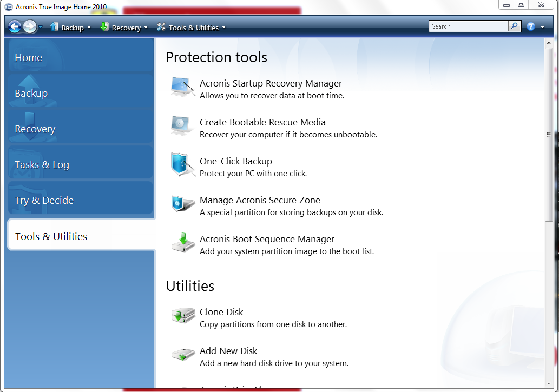Viewport: 559px width, 392px height.
Task: Open the navigation history dropdown arrow
Action: point(40,27)
